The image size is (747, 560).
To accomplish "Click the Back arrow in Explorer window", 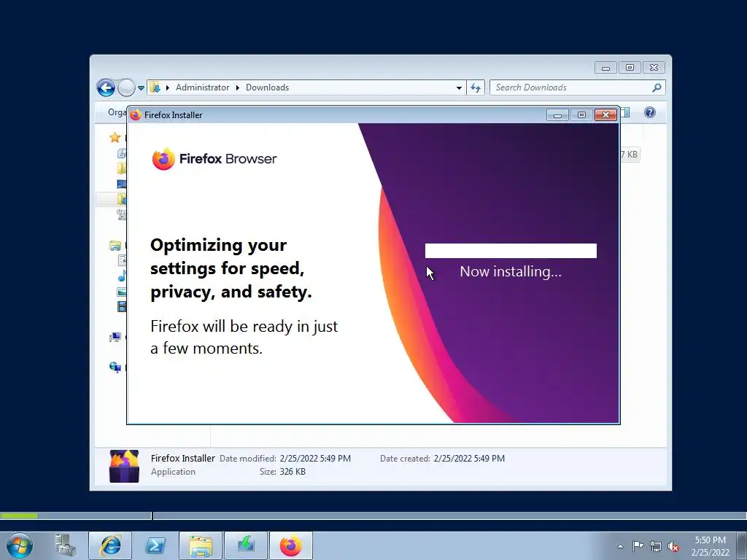I will coord(106,87).
